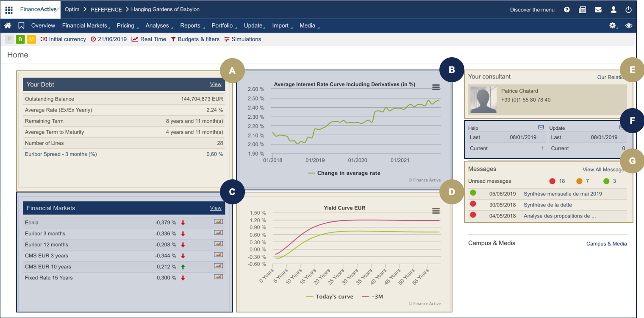Click View link in Your Debt panel
This screenshot has height=318, width=644.
click(216, 84)
